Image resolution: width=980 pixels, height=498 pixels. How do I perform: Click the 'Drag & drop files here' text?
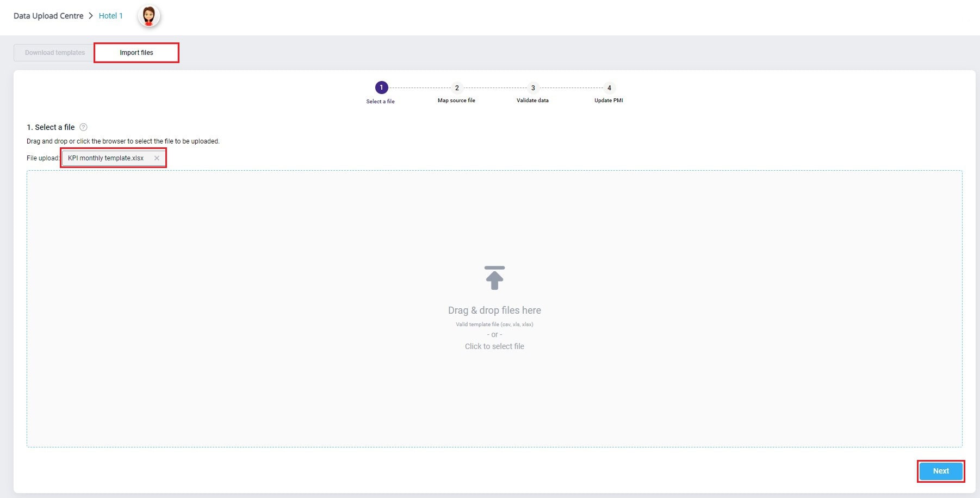(494, 310)
